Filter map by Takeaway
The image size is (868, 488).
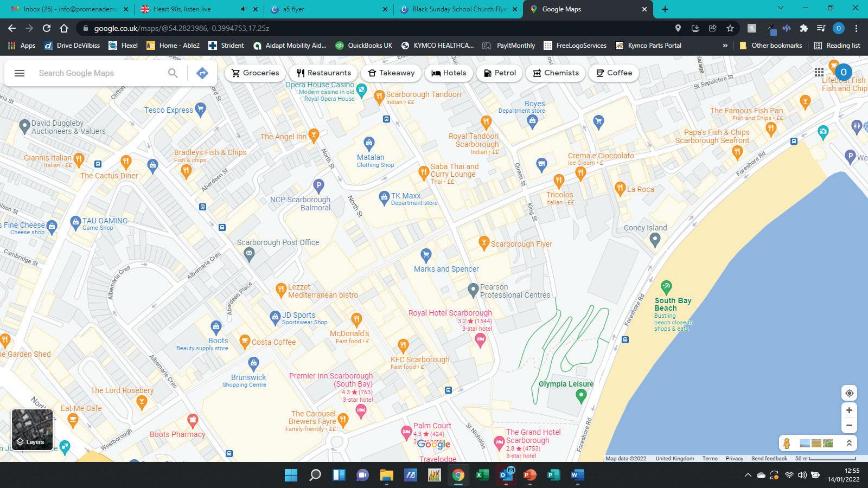click(x=391, y=73)
